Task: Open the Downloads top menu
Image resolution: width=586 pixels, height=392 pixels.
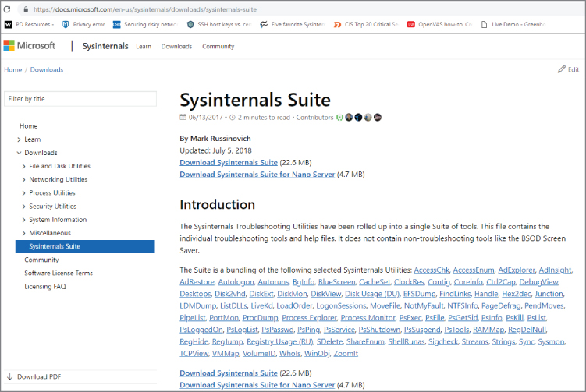Action: 176,46
